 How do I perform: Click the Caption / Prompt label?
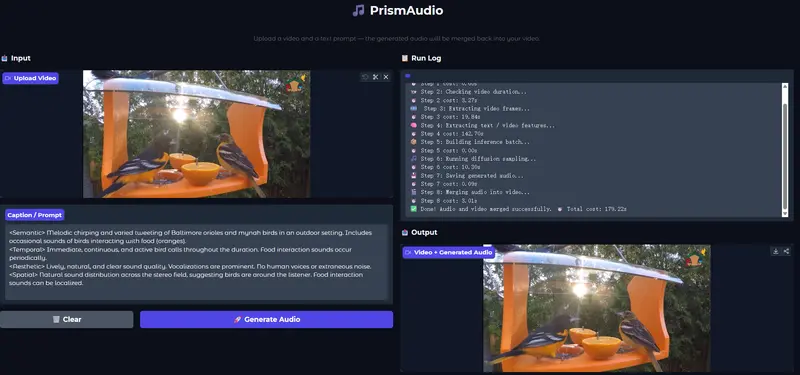tap(35, 215)
